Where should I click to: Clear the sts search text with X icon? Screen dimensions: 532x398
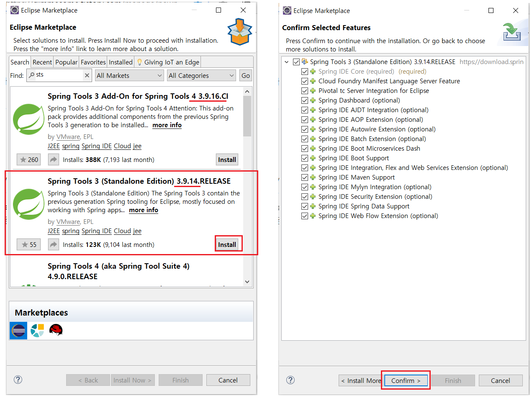pyautogui.click(x=87, y=75)
